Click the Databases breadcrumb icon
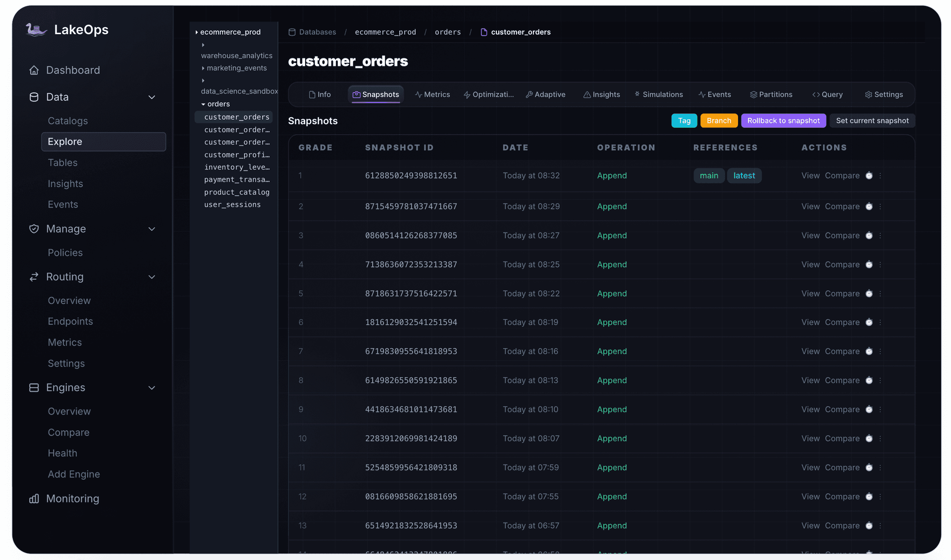The height and width of the screenshot is (560, 951). [292, 32]
